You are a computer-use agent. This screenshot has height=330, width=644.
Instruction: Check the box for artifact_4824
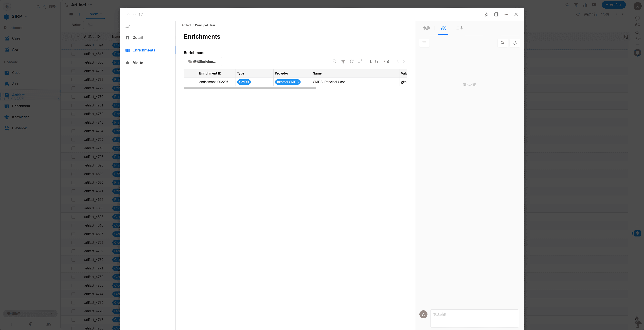tap(73, 45)
